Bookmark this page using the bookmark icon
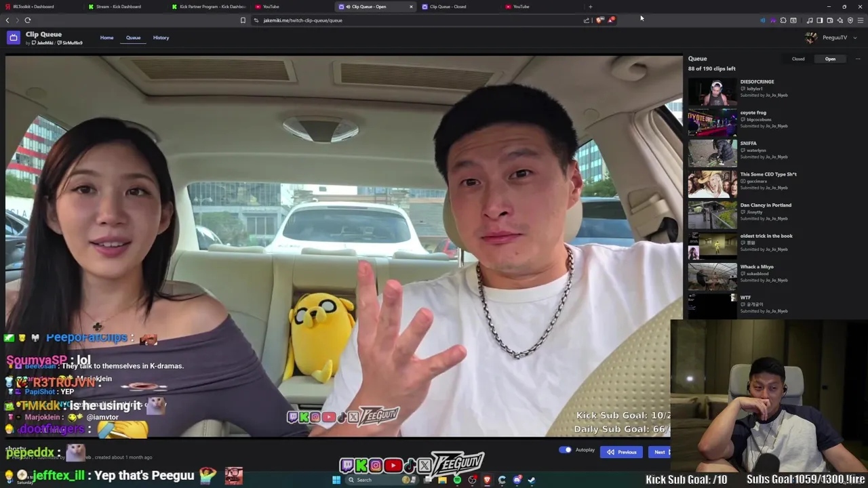The image size is (868, 488). click(x=243, y=20)
